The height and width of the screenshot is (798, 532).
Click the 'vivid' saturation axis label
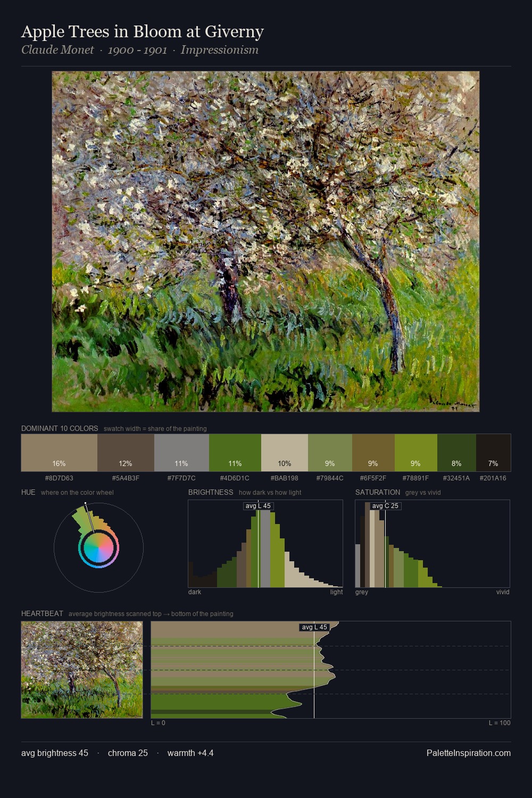coord(503,592)
